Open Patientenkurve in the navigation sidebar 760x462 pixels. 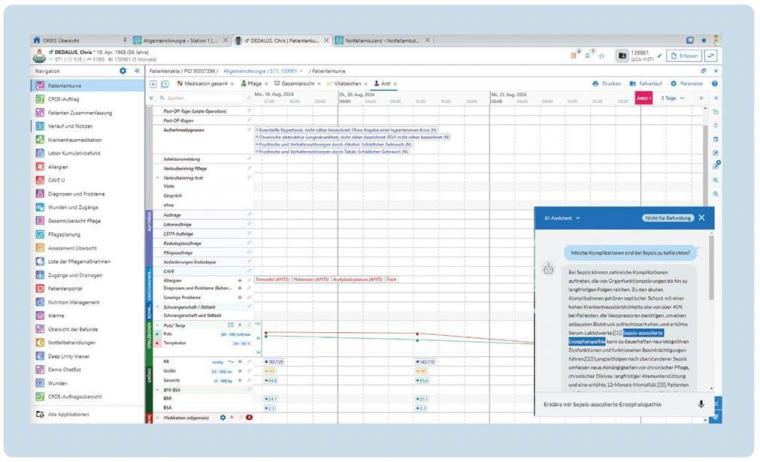tap(64, 86)
